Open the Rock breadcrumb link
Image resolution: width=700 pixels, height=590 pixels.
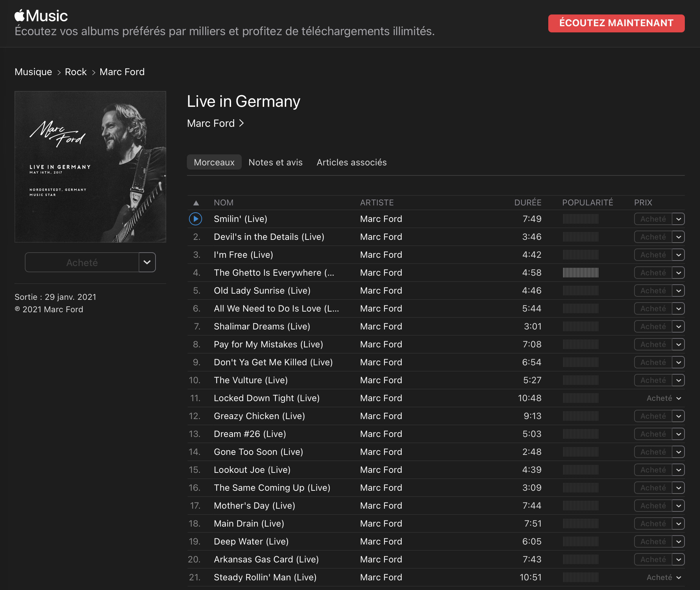[76, 72]
